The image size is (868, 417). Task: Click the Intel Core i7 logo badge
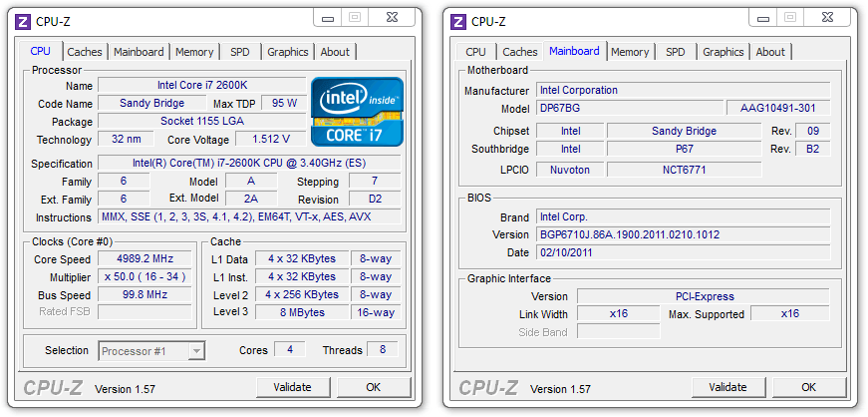coord(357,112)
